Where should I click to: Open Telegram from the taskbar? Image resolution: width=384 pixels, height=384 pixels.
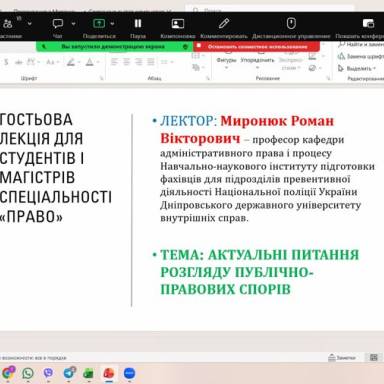click(x=69, y=373)
